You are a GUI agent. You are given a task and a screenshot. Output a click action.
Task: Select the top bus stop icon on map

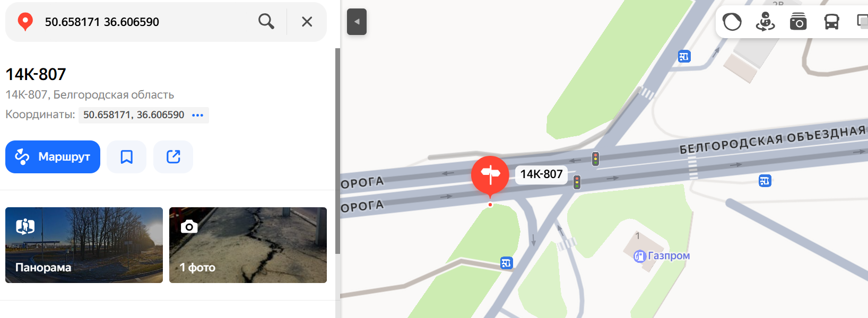[684, 56]
